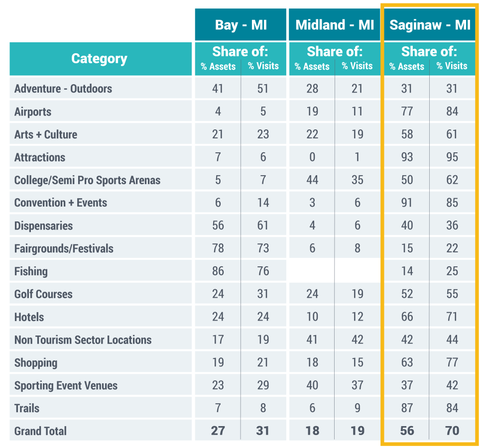Select Non Tourism Sector Locations row

coord(83,340)
